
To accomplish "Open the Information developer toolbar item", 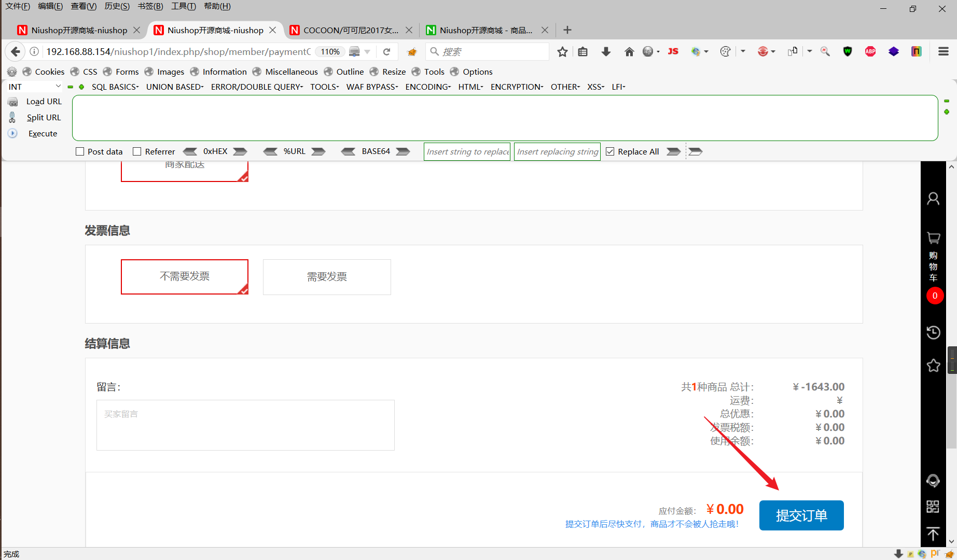I will click(218, 72).
